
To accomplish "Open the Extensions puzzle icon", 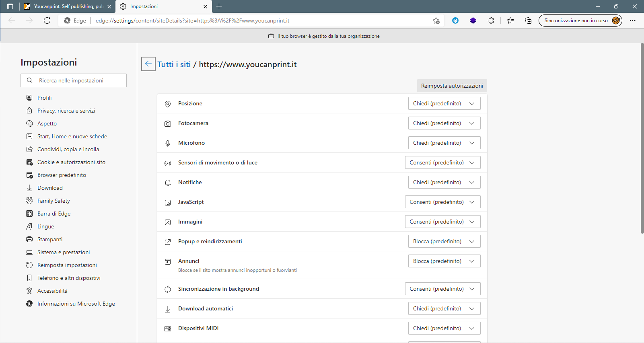I will (x=491, y=21).
